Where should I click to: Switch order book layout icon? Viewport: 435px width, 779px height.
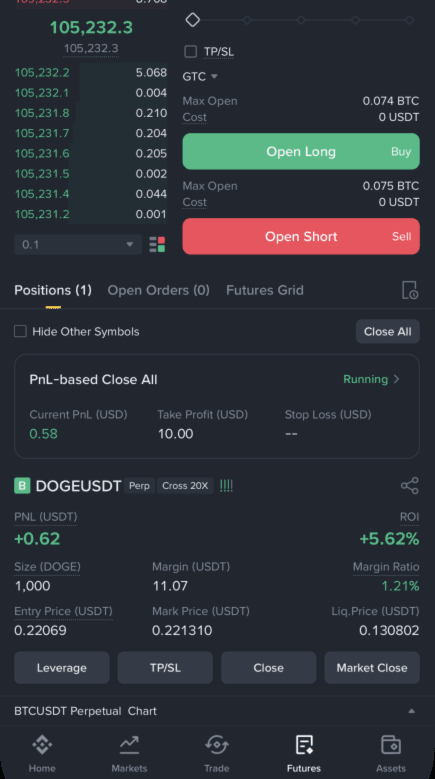[x=157, y=244]
